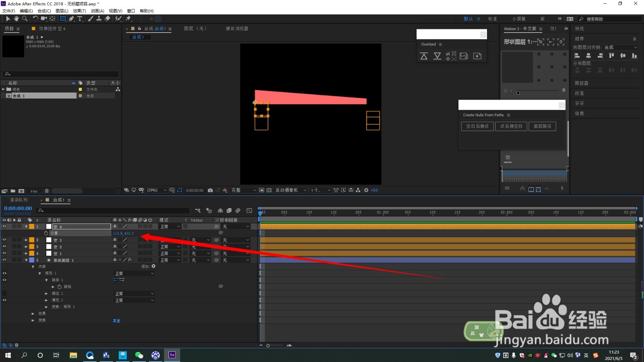The image size is (644, 362).
Task: Switch to the 标准 workspace
Action: point(492,19)
